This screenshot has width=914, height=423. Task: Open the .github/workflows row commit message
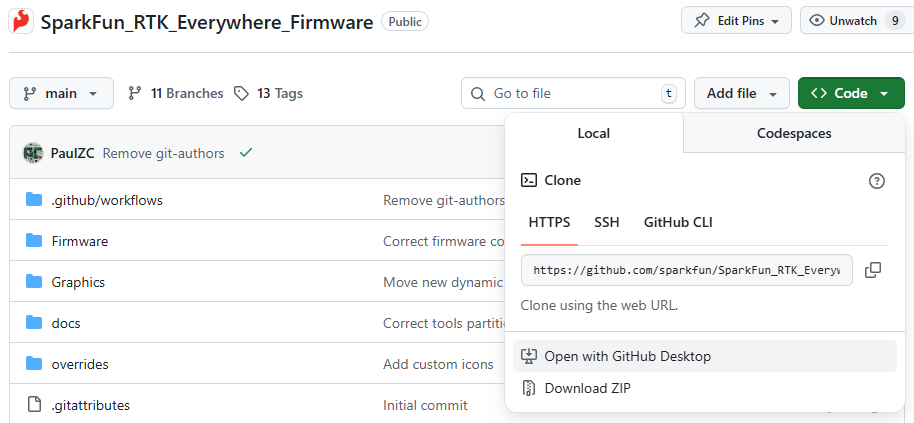pos(444,200)
